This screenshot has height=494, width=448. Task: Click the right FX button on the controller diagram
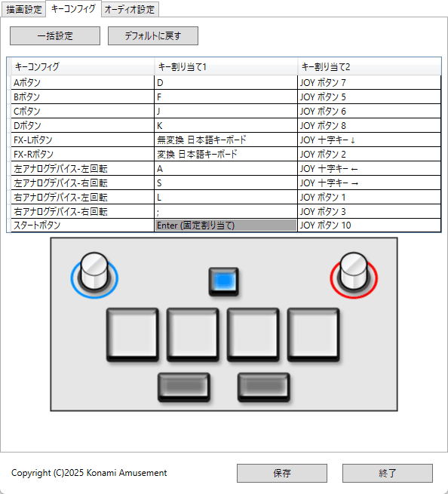(x=264, y=387)
